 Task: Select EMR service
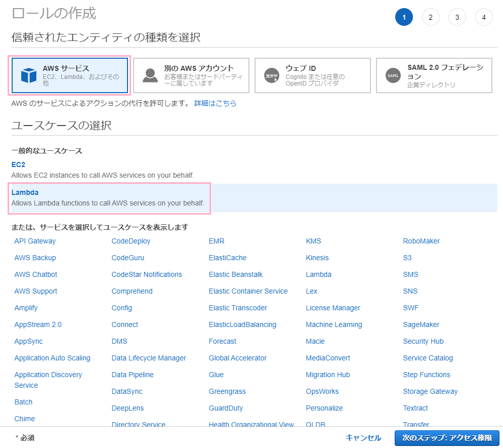(x=217, y=241)
